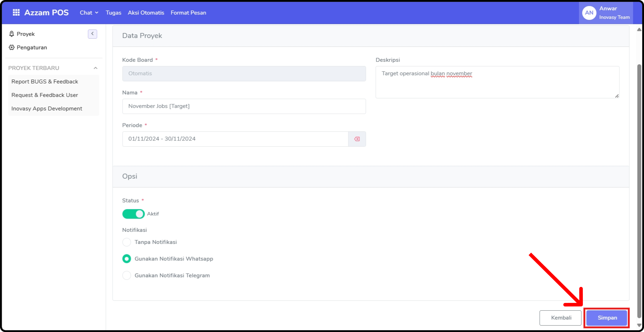
Task: Open the Tugas menu item
Action: (113, 13)
